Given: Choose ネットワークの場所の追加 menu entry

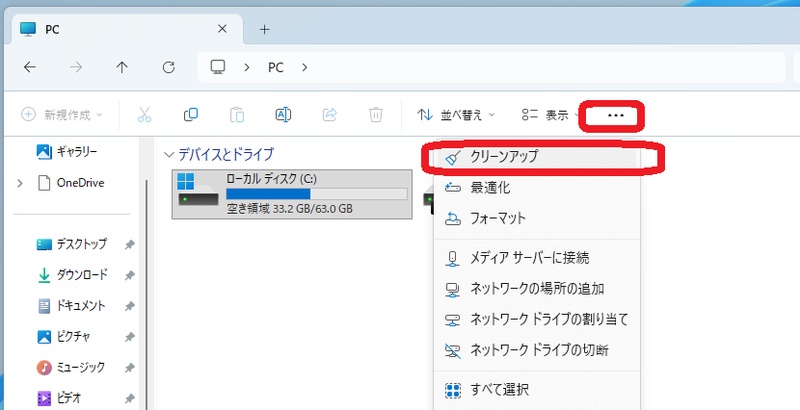Looking at the screenshot, I should click(537, 289).
